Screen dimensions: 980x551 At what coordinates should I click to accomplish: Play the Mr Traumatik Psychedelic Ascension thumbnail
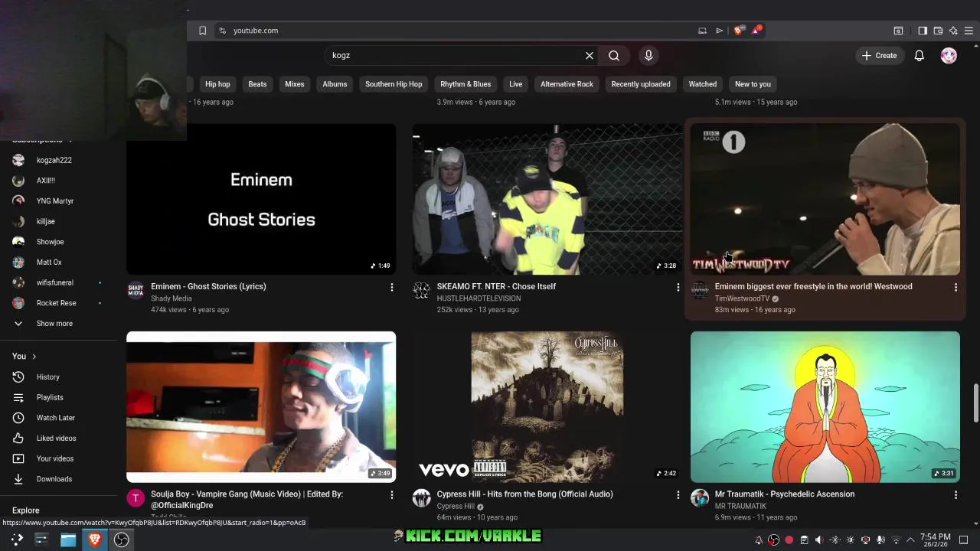pos(825,406)
